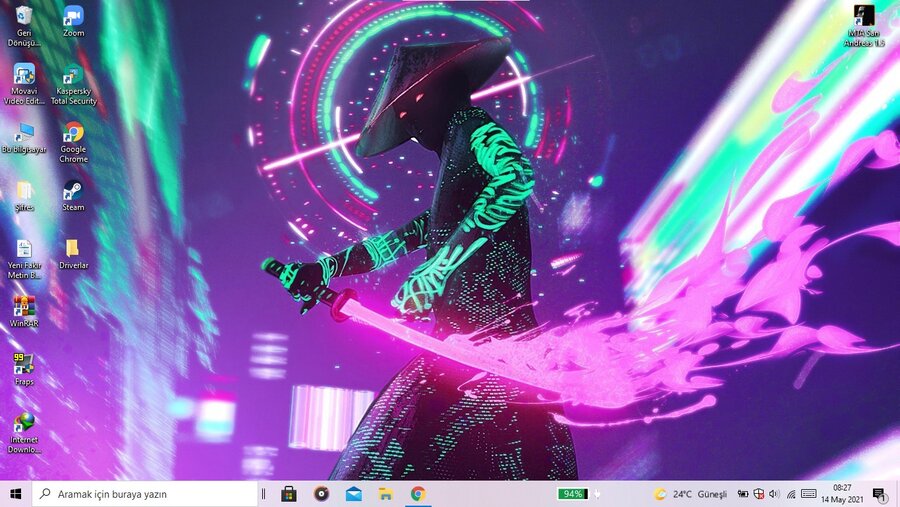The image size is (900, 507).
Task: Open Kaspersky shield tray icon
Action: (759, 494)
